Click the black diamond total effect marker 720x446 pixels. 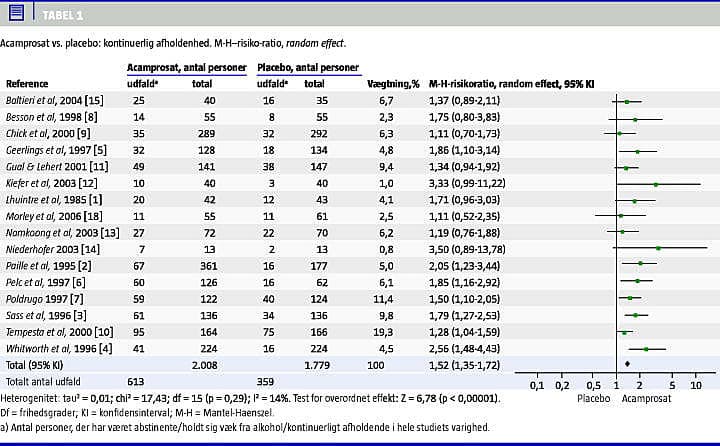point(627,364)
